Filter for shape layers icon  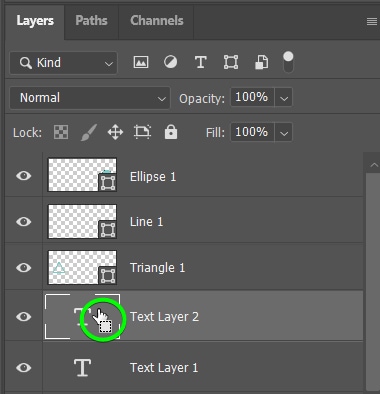coord(231,62)
